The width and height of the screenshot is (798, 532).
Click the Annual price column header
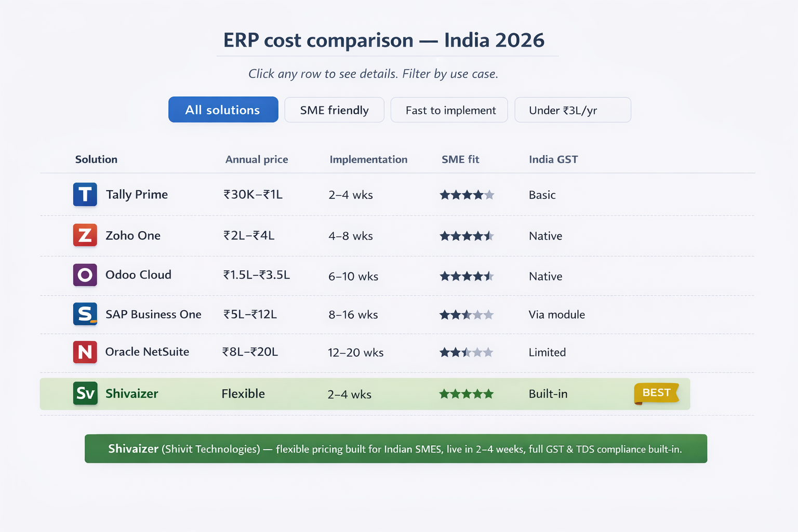[257, 159]
